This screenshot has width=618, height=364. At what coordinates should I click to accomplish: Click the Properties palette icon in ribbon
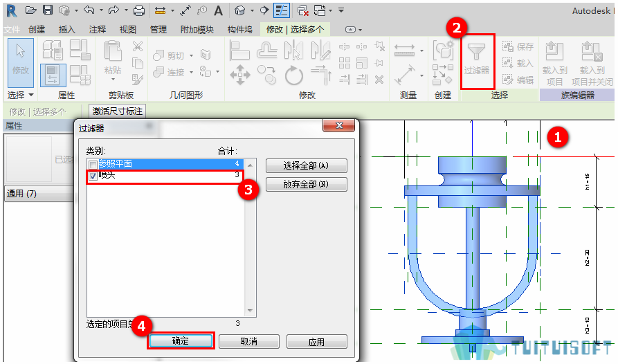tap(53, 75)
